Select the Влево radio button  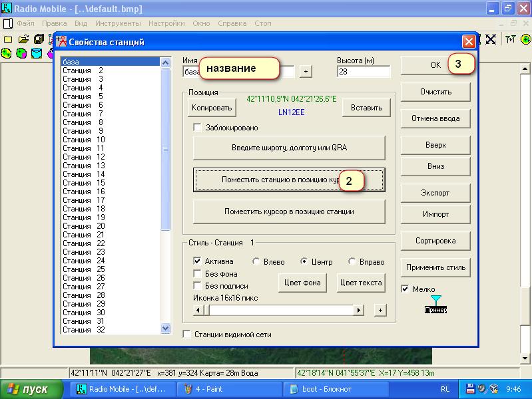pyautogui.click(x=256, y=261)
